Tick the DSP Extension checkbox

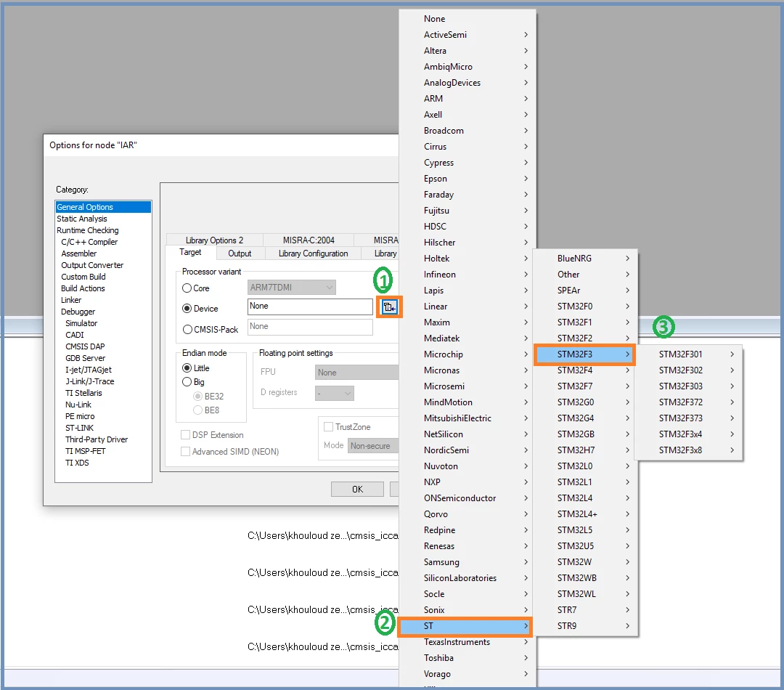(186, 435)
